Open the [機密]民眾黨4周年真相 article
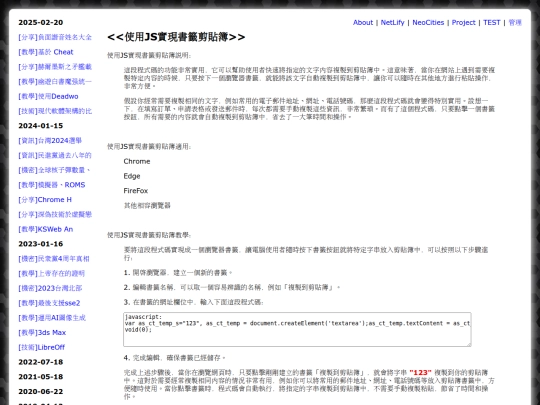540x405 pixels. 54,259
